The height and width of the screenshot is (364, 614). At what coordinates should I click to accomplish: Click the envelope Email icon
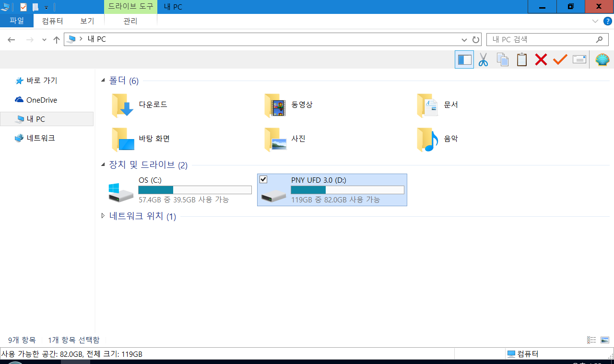click(x=579, y=60)
